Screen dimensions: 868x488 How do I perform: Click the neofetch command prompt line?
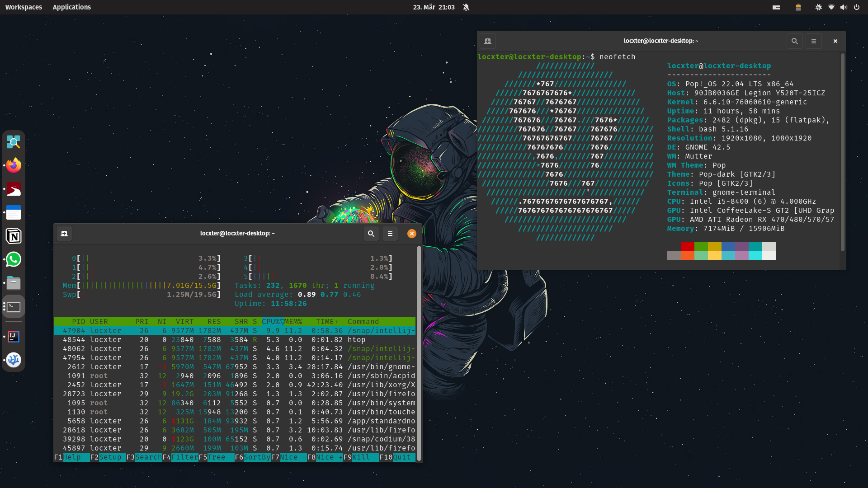tap(557, 57)
